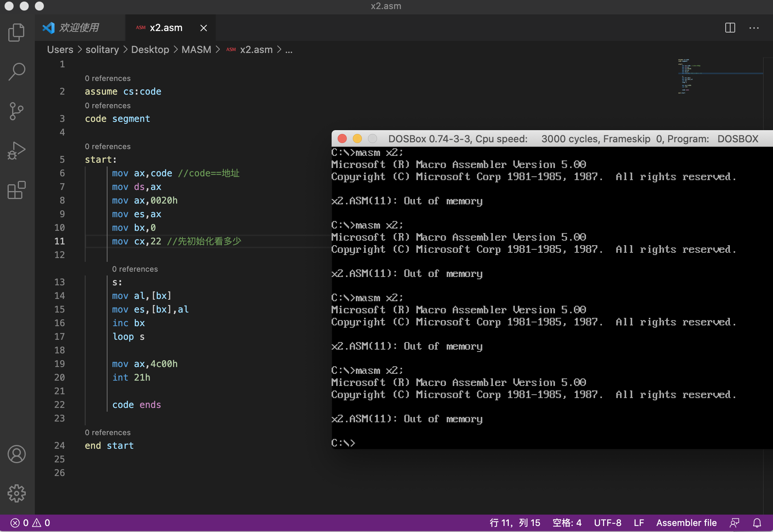Switch to the 欢迎使用 welcome tab
The image size is (773, 532).
tap(80, 28)
